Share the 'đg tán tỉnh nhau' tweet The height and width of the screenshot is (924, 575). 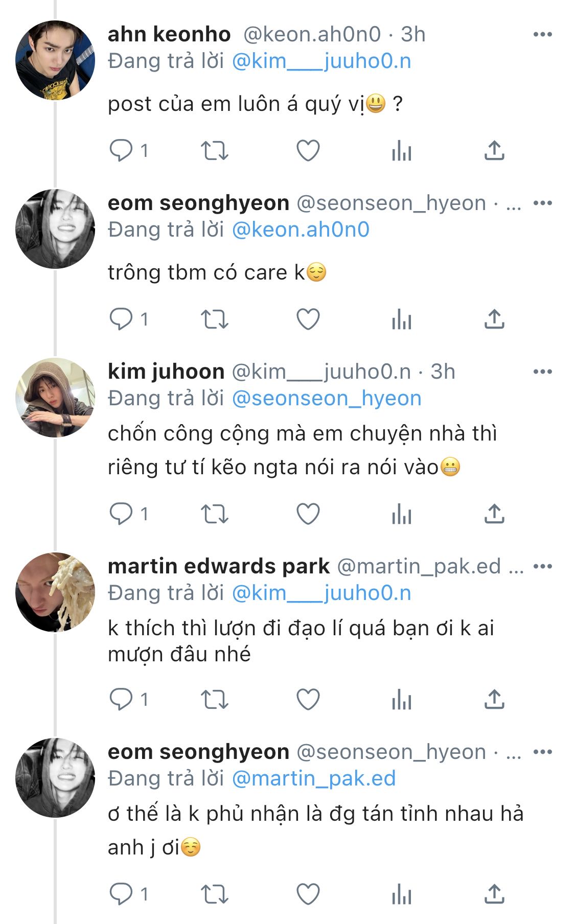coord(494,894)
